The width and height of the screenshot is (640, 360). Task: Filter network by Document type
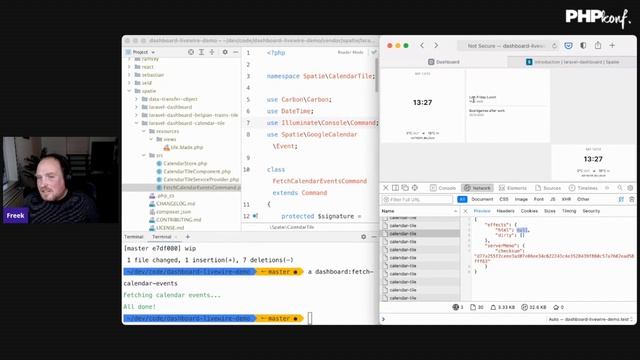[482, 199]
